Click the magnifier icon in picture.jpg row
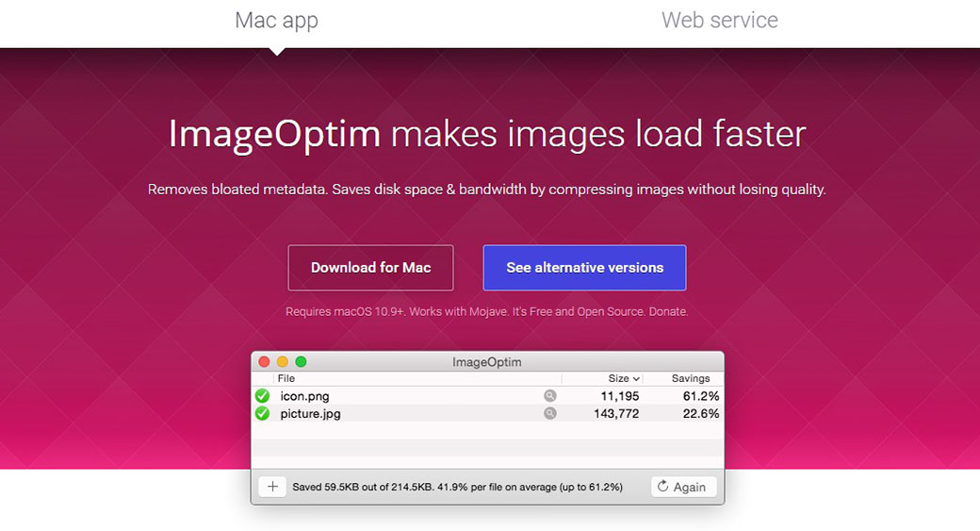 (x=549, y=413)
